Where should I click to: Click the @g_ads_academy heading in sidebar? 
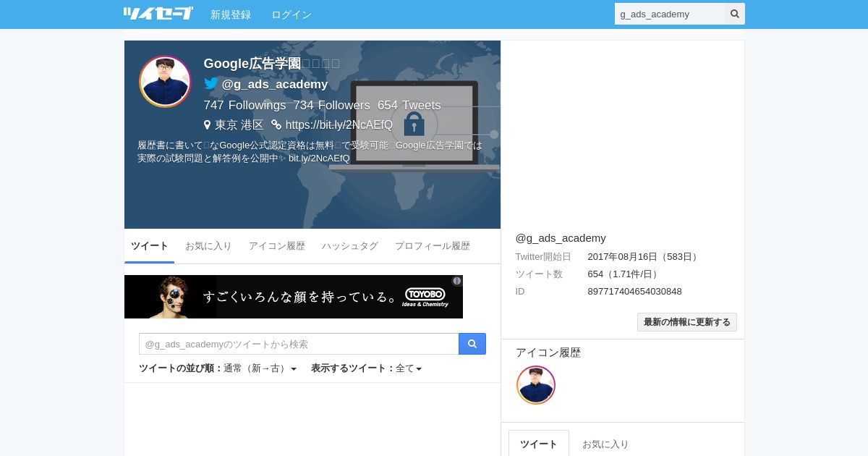[561, 238]
